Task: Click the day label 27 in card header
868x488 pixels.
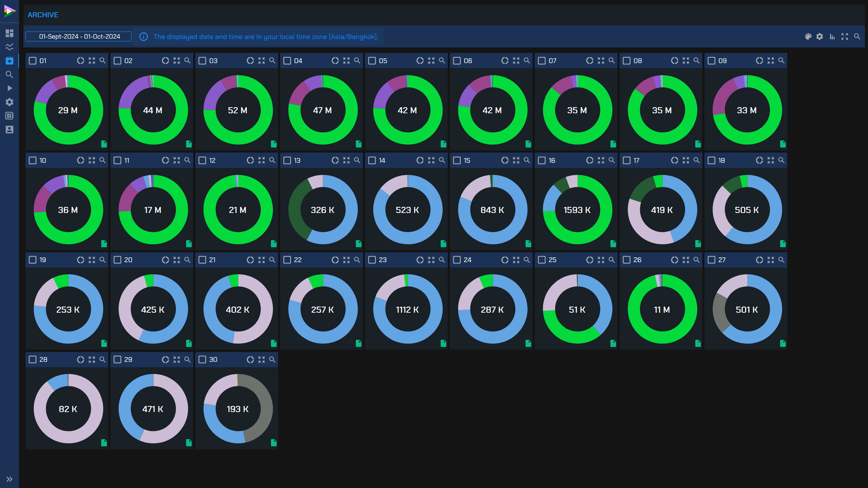Action: coord(722,260)
